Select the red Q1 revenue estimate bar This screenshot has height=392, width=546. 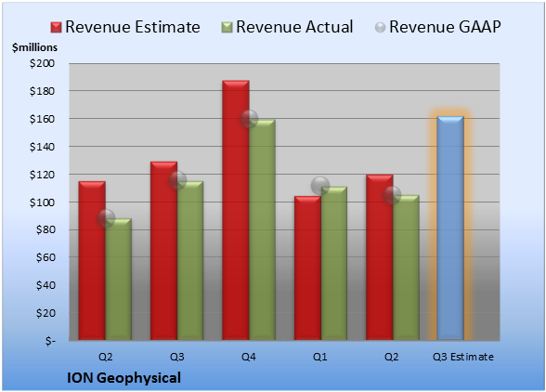click(x=307, y=268)
